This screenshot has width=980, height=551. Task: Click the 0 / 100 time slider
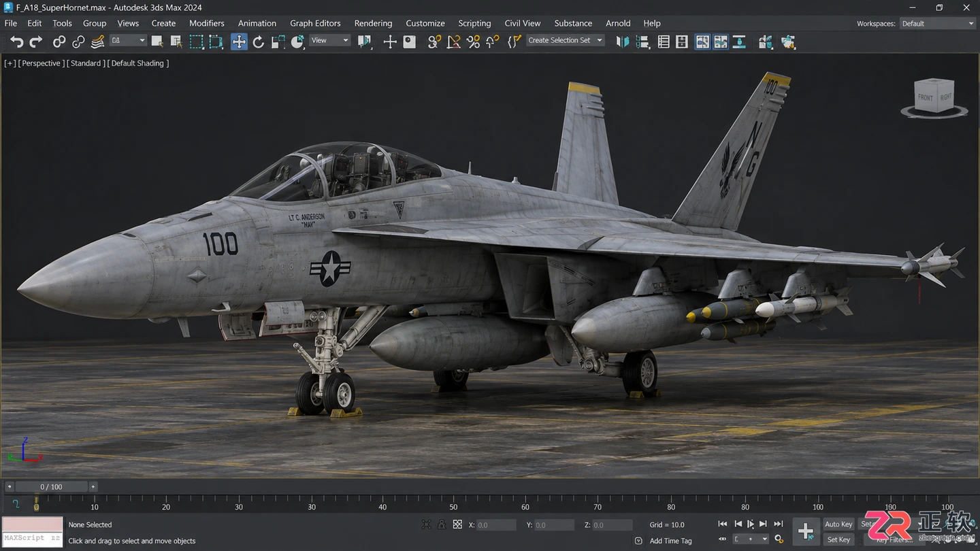pyautogui.click(x=52, y=487)
